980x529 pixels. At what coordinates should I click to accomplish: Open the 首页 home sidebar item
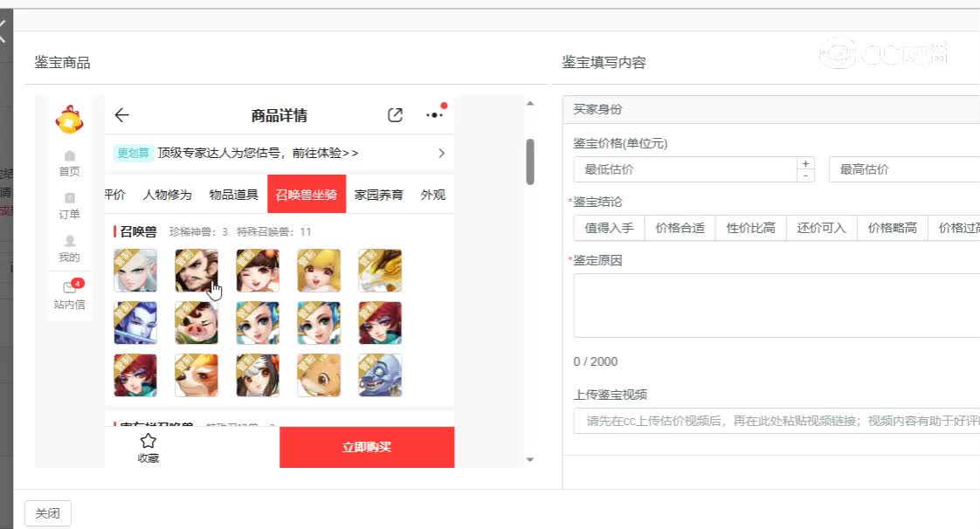click(x=69, y=163)
